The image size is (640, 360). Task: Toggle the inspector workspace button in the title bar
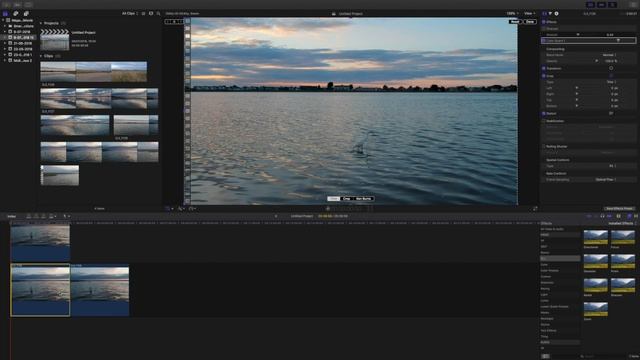click(x=612, y=4)
